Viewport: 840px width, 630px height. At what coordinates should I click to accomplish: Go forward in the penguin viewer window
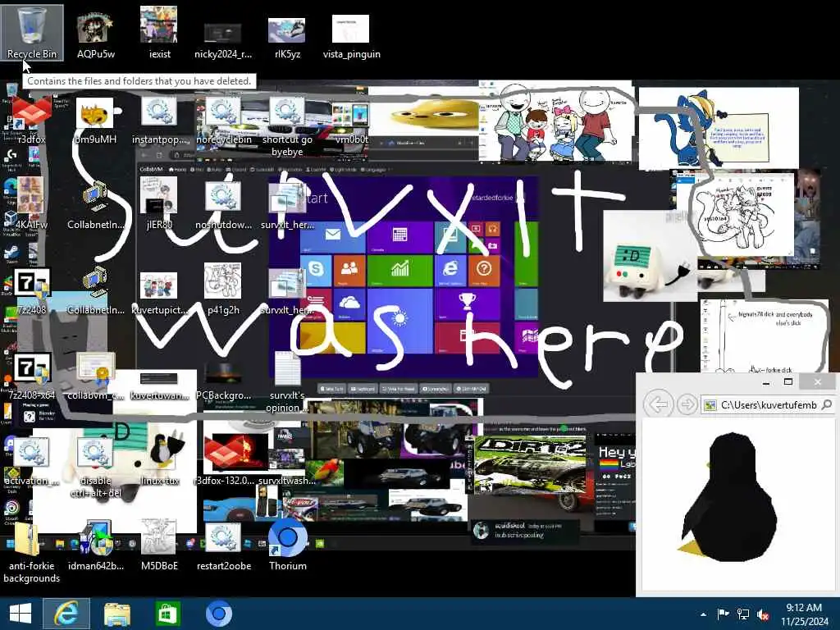point(687,404)
